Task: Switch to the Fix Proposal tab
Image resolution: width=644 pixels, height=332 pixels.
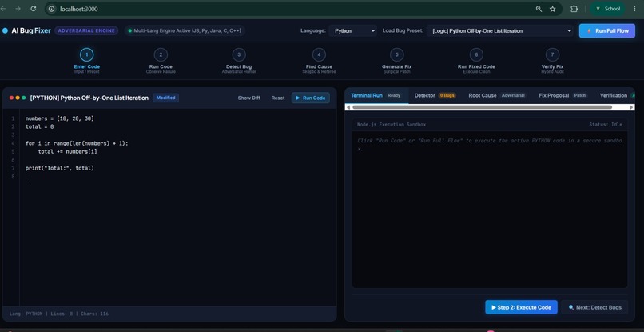Action: coord(563,95)
